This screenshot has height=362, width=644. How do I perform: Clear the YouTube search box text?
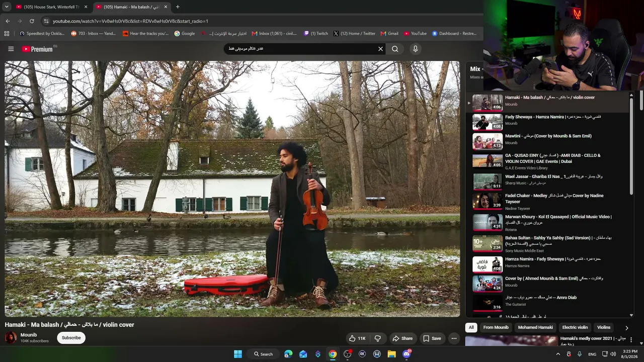pos(380,49)
